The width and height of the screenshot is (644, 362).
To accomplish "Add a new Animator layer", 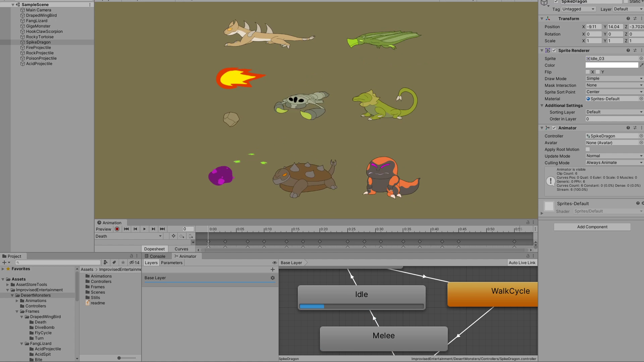I will [x=273, y=269].
